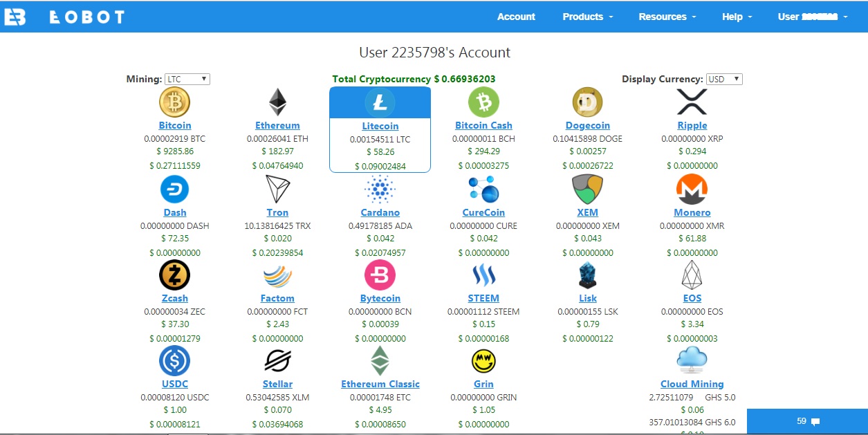The height and width of the screenshot is (435, 868).
Task: Click the Dogecoin coin icon
Action: pyautogui.click(x=587, y=102)
